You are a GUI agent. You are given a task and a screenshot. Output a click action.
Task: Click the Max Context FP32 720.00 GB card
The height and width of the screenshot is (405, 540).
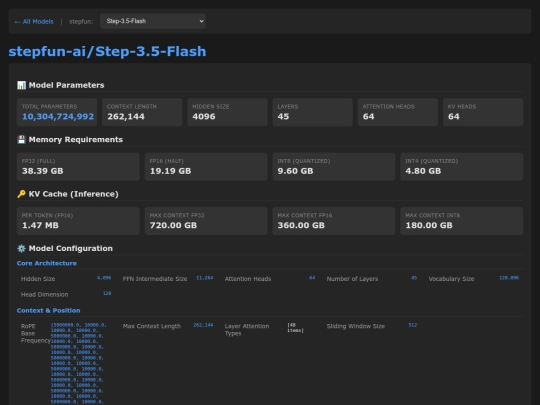tap(206, 221)
